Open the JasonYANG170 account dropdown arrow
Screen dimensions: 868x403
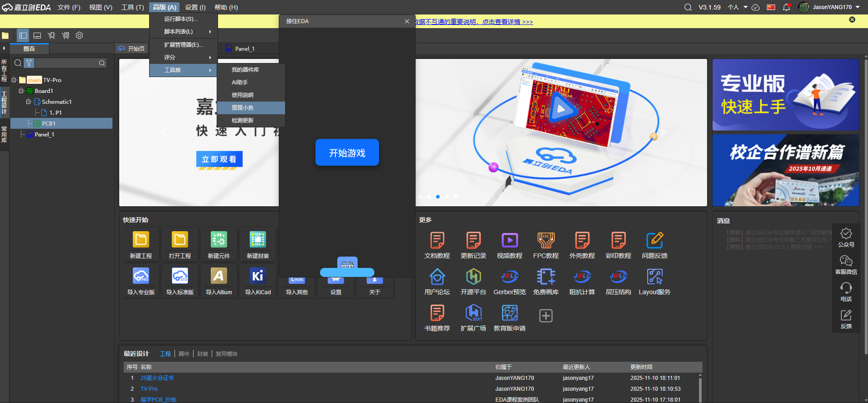coord(858,7)
